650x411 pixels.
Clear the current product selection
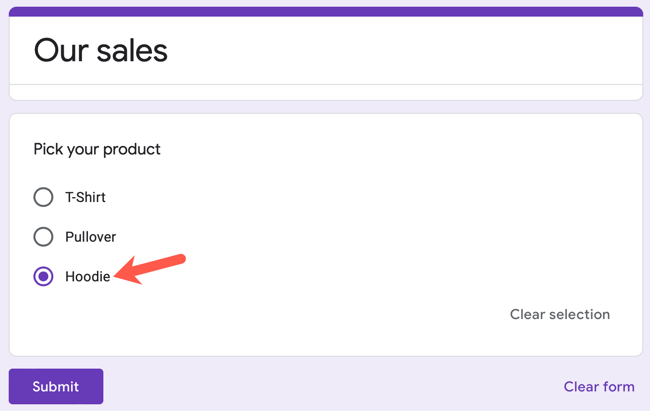pyautogui.click(x=559, y=314)
